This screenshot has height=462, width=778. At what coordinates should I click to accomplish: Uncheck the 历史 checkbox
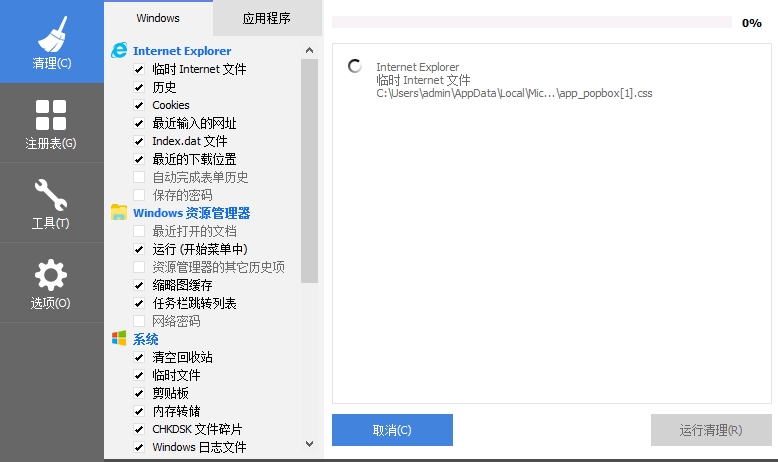click(139, 87)
